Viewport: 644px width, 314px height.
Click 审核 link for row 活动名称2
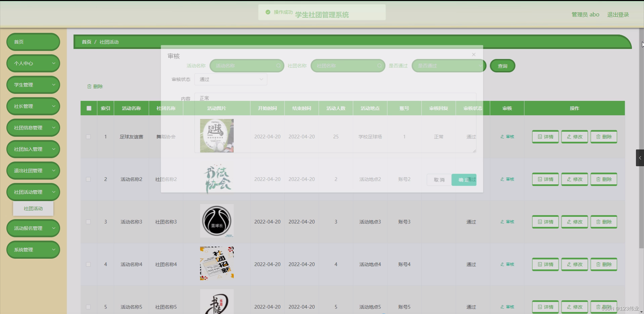pos(507,179)
